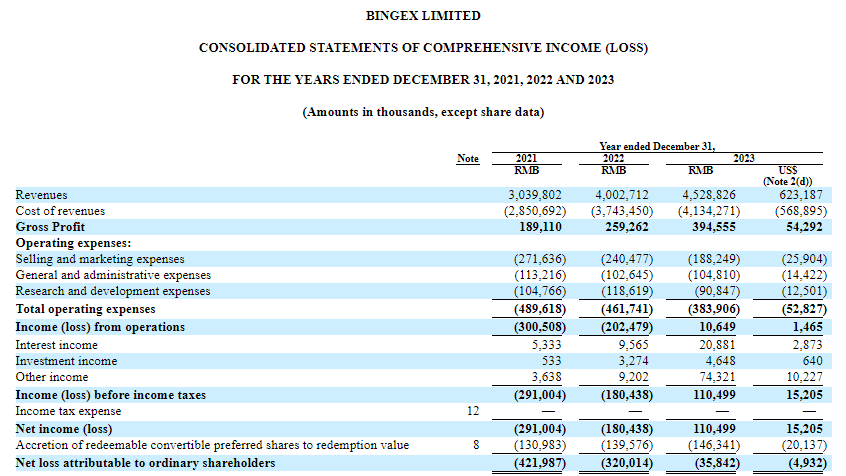Select the Consolidated Statements of Comprehensive Income heading
846x476 pixels.
click(x=423, y=47)
